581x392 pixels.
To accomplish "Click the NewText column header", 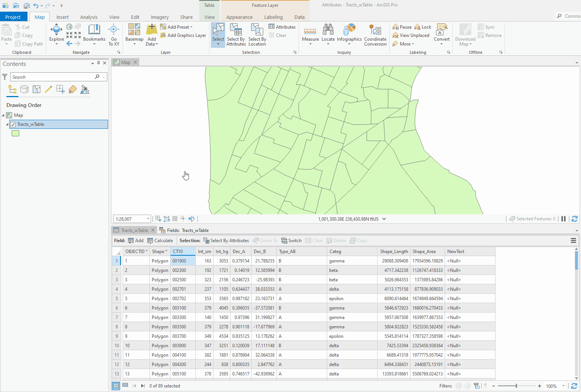I will click(470, 252).
